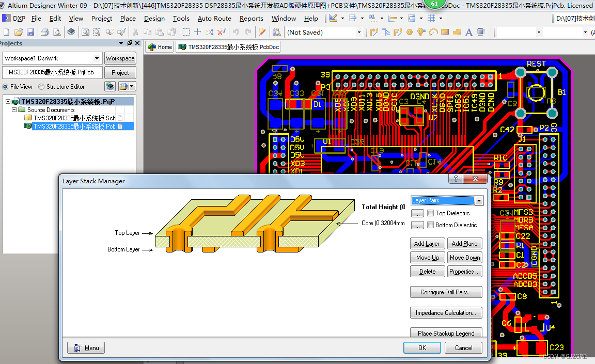Click the place component chip icon
The height and width of the screenshot is (364, 595).
481,32
